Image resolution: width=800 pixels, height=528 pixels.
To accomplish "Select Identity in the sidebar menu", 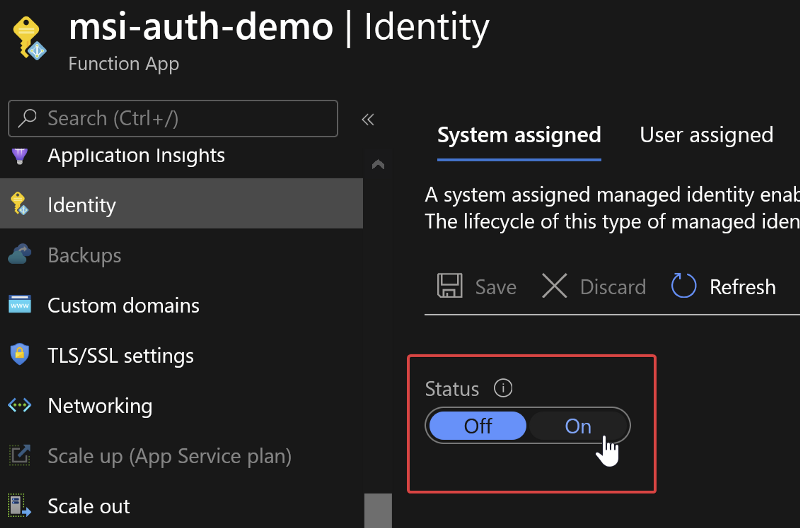I will (182, 204).
